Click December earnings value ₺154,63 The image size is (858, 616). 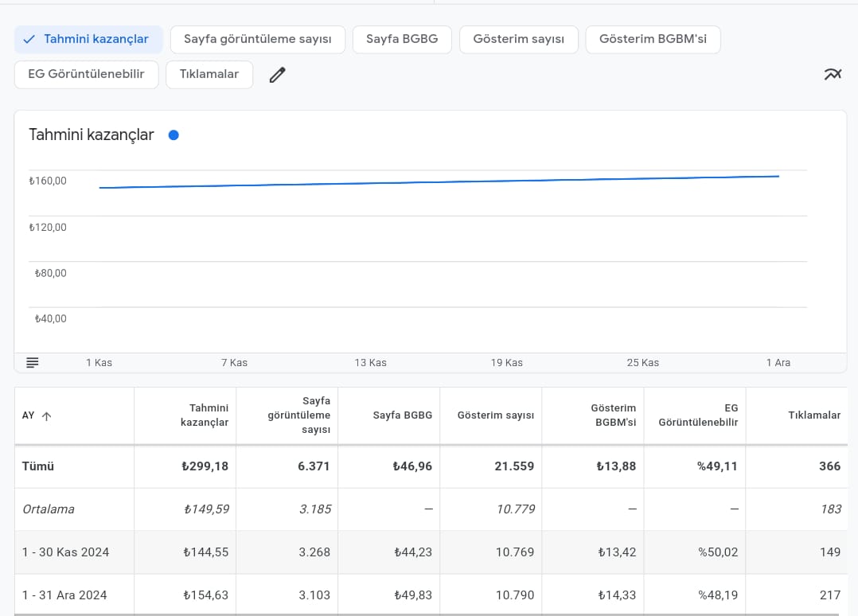tap(205, 595)
